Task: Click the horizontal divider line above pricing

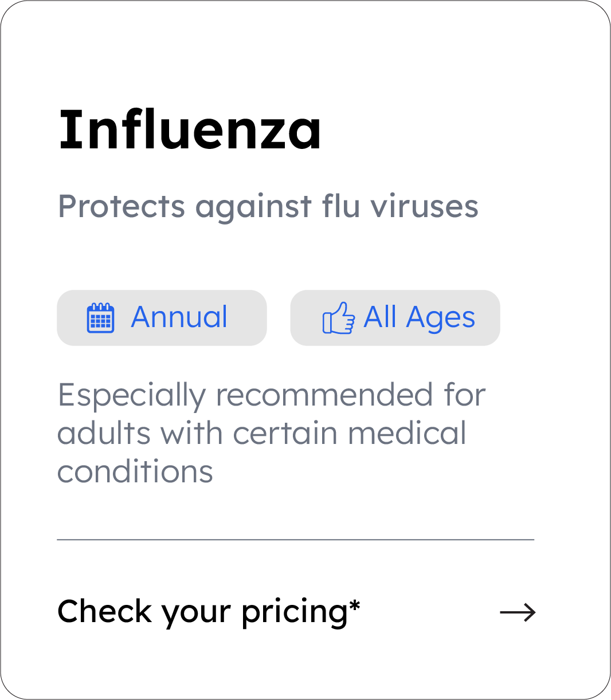Action: point(295,540)
